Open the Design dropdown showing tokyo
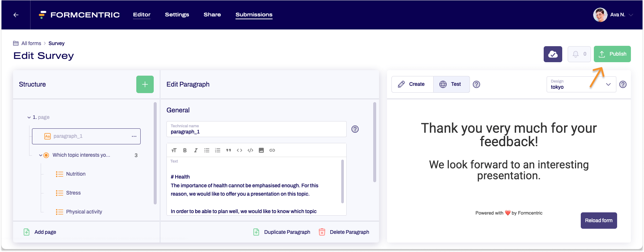 pyautogui.click(x=581, y=84)
